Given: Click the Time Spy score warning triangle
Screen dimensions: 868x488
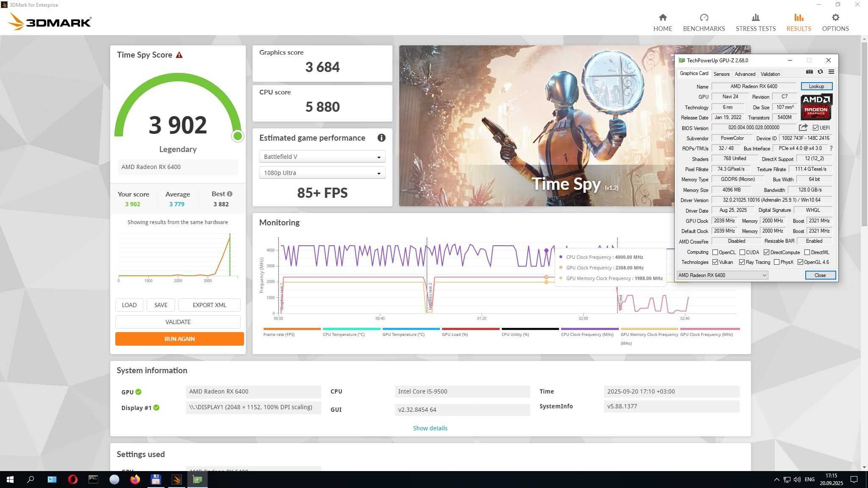Looking at the screenshot, I should pyautogui.click(x=179, y=55).
